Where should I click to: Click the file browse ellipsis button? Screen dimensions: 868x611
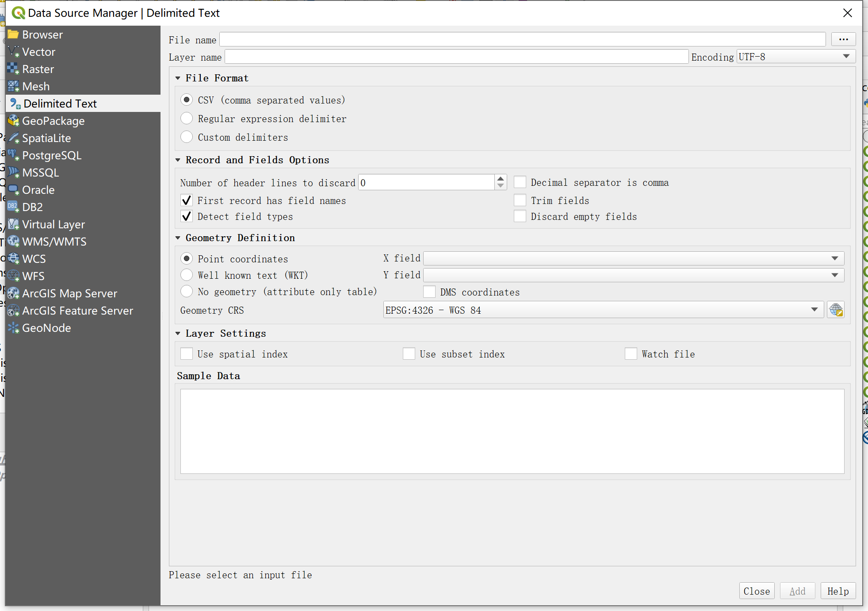[x=843, y=39]
